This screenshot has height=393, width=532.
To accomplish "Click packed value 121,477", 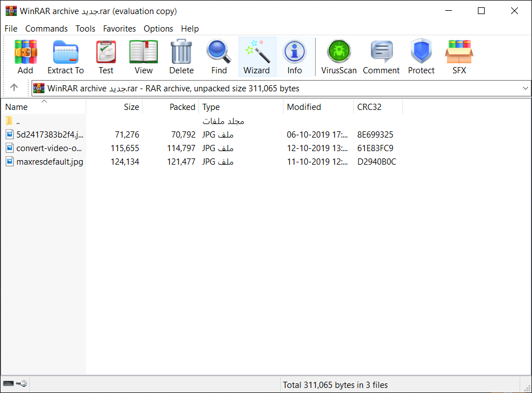I will click(181, 162).
